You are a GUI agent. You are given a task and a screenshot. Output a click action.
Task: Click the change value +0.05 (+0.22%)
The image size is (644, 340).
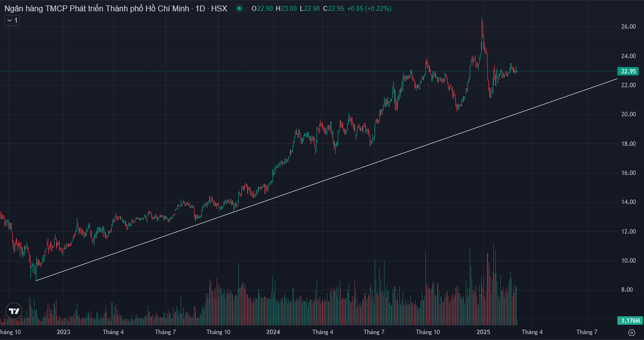tap(369, 8)
